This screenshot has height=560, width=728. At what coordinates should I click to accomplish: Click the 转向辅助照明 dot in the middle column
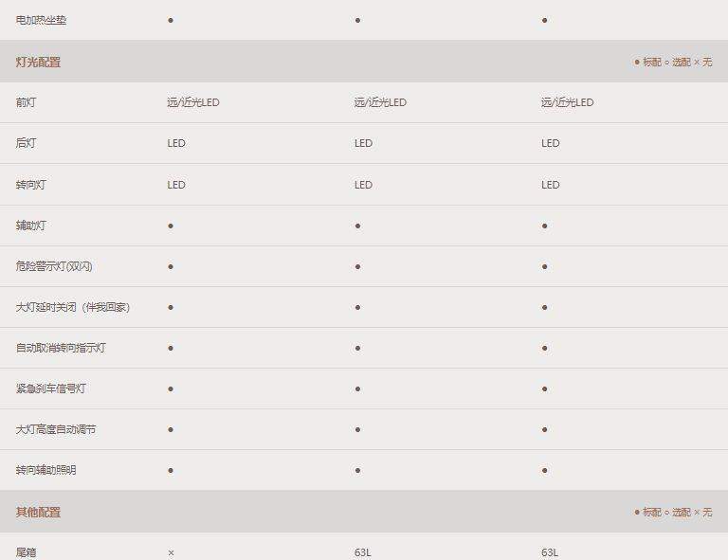357,471
